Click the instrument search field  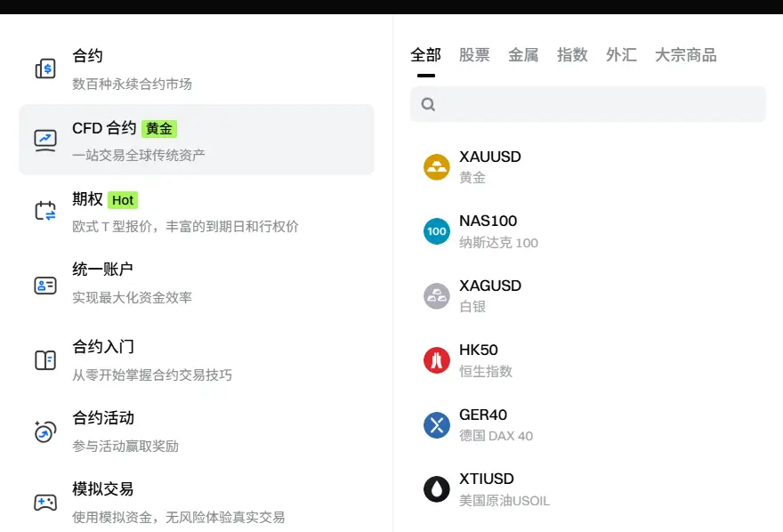[588, 104]
